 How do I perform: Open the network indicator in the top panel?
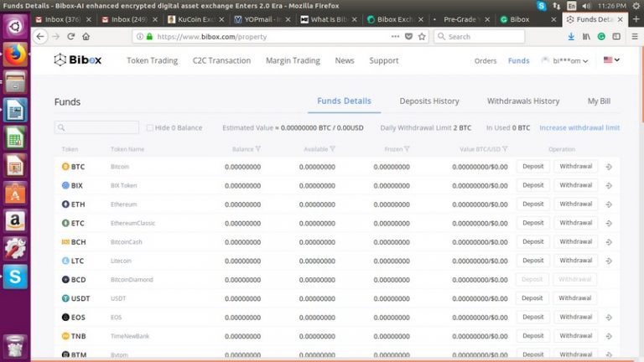pyautogui.click(x=557, y=6)
